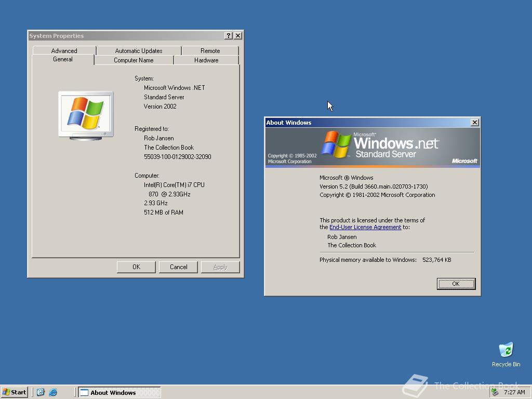Click the system tray network icon
This screenshot has height=399, width=532.
495,392
